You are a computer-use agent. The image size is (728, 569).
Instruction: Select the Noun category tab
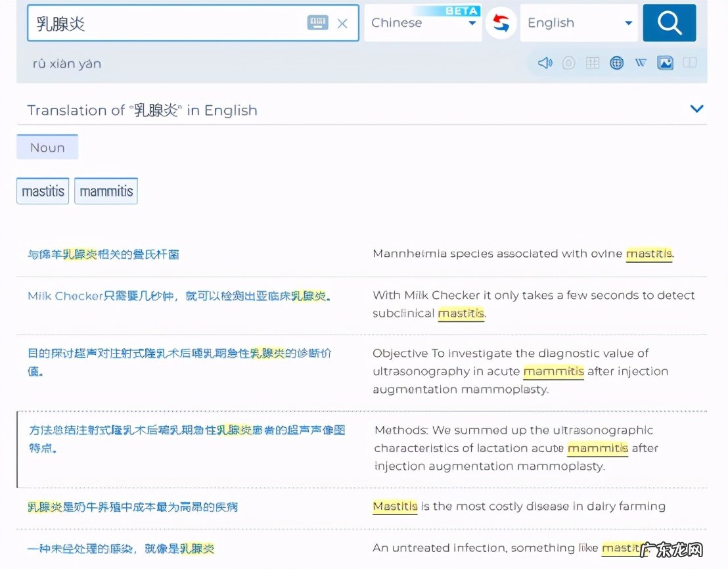point(47,147)
